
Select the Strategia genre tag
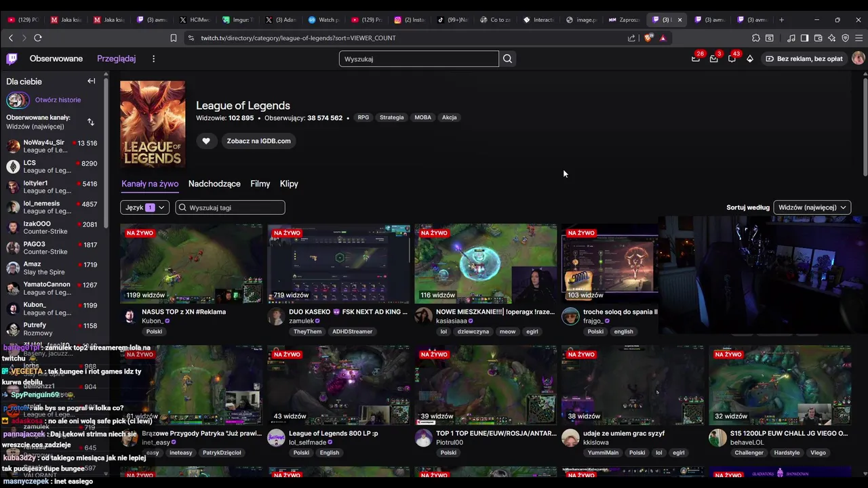[x=391, y=117]
